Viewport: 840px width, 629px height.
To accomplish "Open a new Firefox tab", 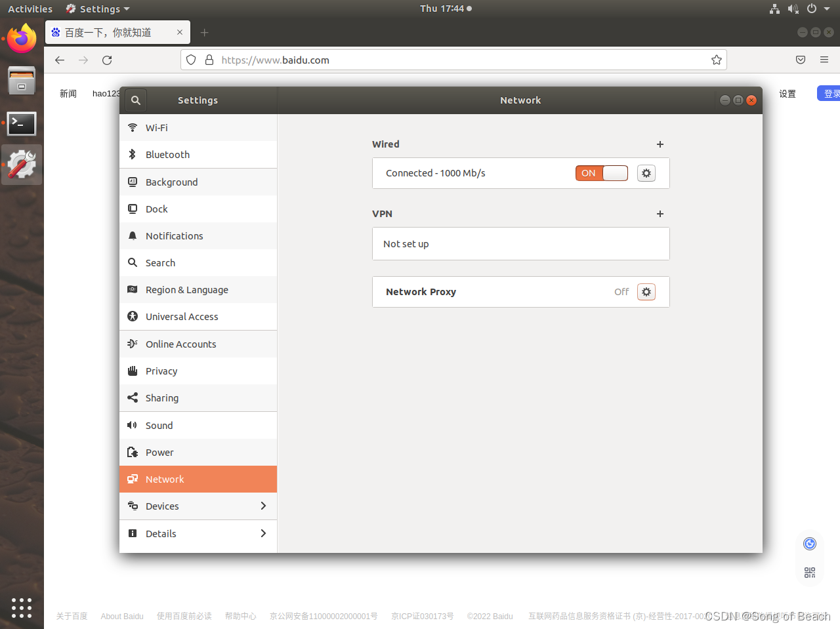I will [205, 32].
